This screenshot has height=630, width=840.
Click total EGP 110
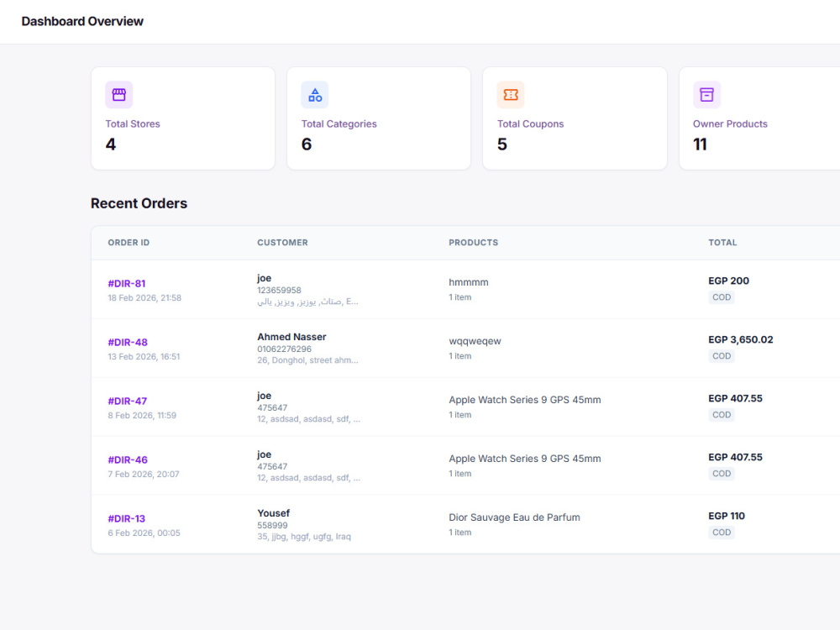(727, 516)
